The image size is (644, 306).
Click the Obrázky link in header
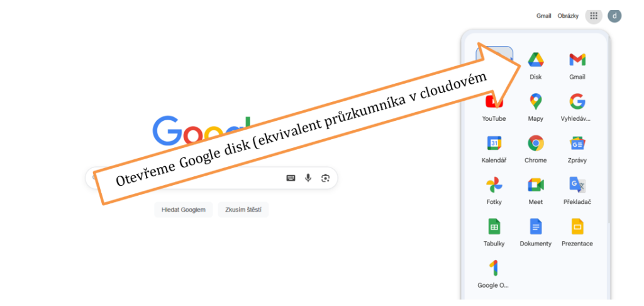tap(568, 16)
